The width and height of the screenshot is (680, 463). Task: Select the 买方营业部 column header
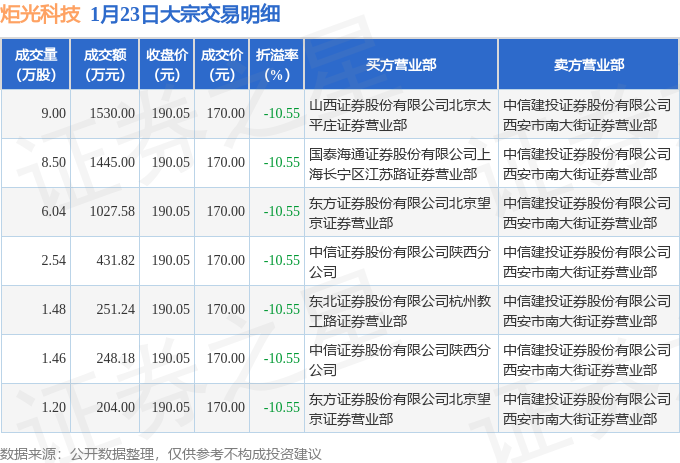pos(401,65)
